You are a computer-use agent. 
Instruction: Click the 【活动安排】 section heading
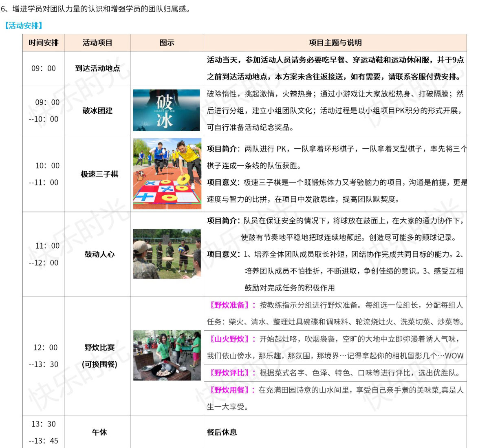tap(23, 26)
